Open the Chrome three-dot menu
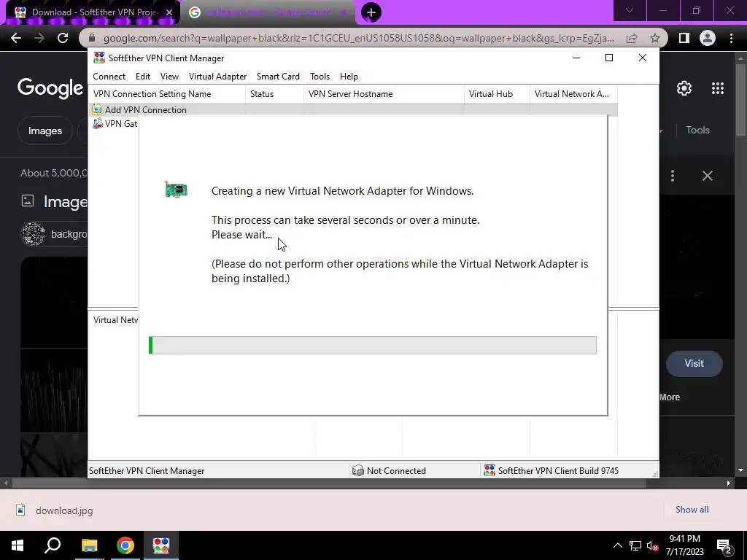747x560 pixels. click(731, 38)
